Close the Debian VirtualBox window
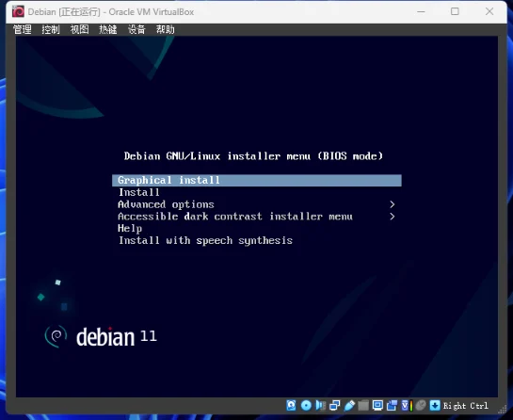This screenshot has height=420, width=513. pos(489,12)
